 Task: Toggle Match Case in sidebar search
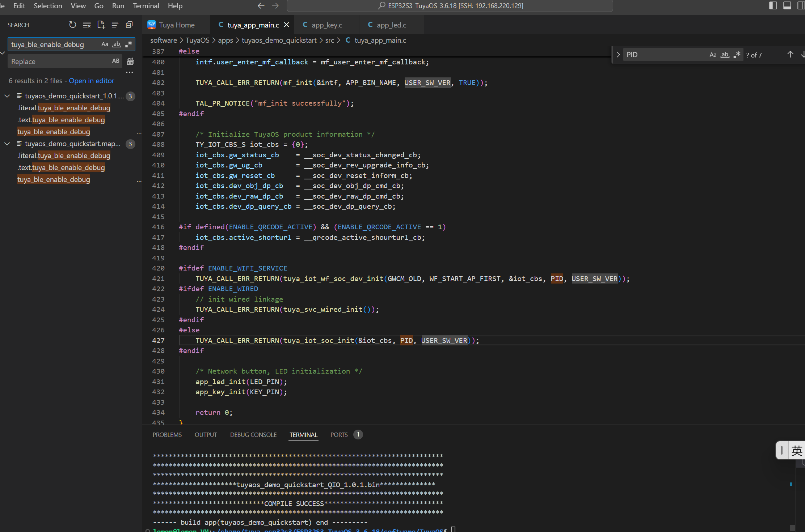[x=105, y=44]
